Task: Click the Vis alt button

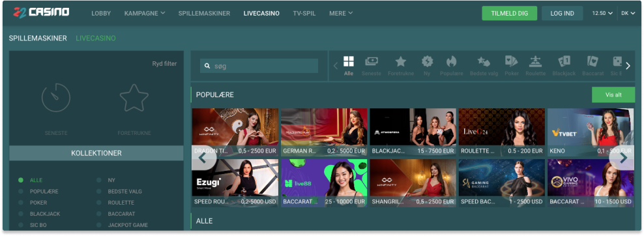Action: click(x=613, y=95)
